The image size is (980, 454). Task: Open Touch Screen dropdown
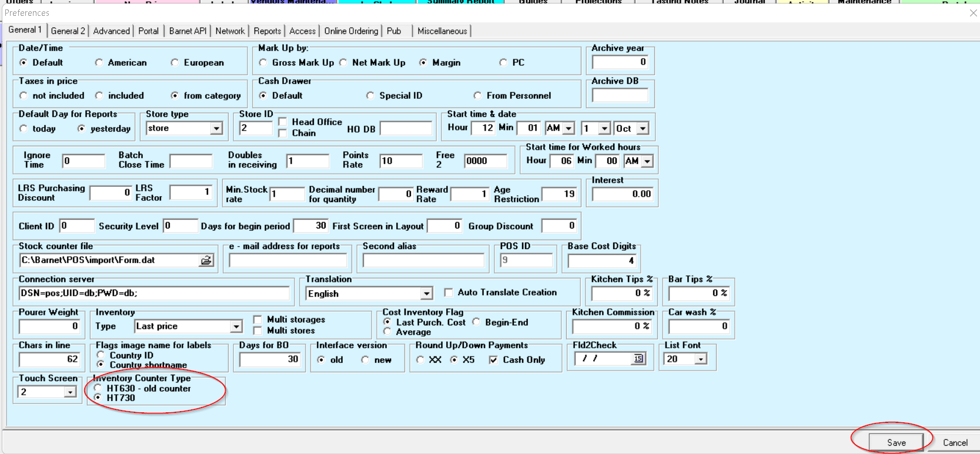point(70,392)
